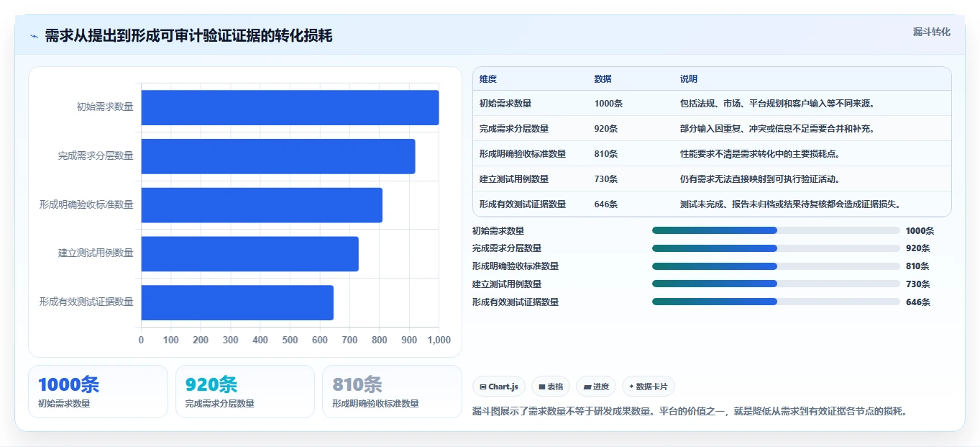Click the 建立测试用例数量 progress bar

776,284
